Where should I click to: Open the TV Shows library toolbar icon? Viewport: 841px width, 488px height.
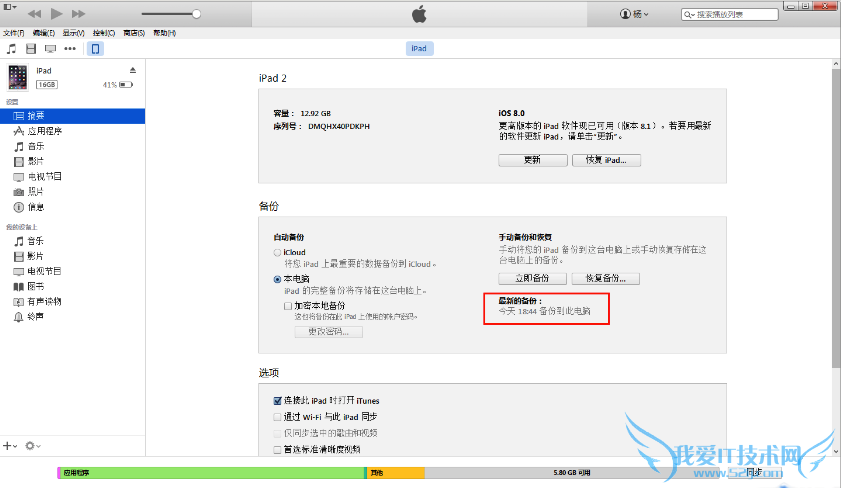(x=50, y=49)
